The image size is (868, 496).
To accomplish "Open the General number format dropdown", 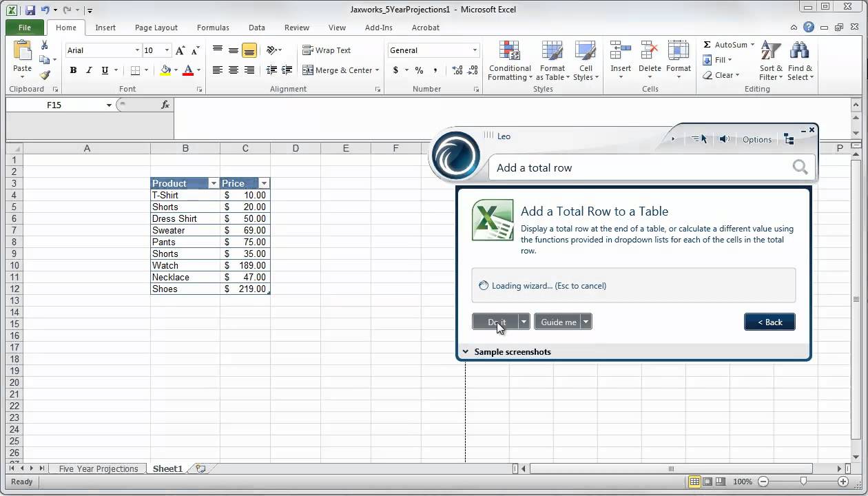I will click(475, 50).
